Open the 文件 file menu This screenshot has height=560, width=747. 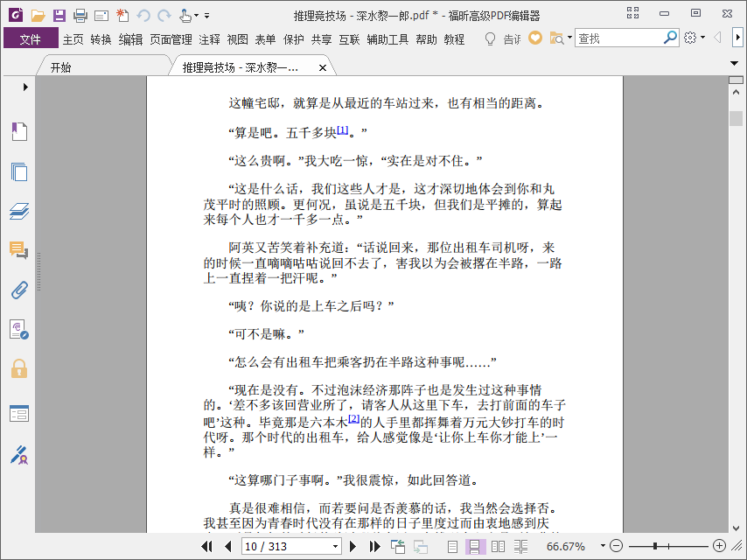pos(31,39)
